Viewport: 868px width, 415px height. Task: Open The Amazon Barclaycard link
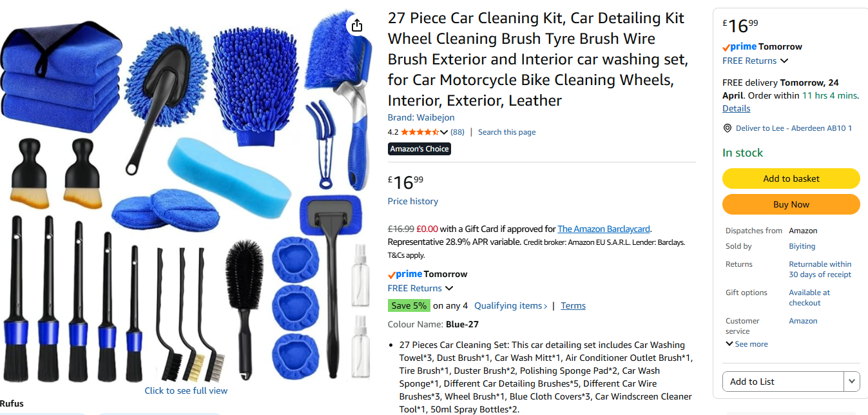click(604, 229)
